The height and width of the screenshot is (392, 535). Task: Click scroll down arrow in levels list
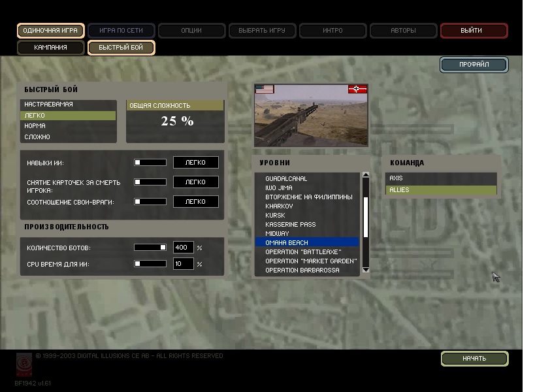tap(366, 270)
